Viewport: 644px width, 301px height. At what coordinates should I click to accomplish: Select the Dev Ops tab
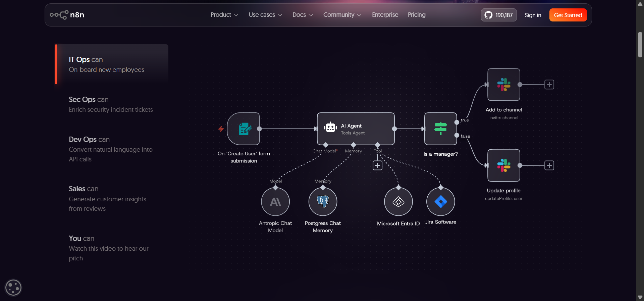tap(112, 149)
